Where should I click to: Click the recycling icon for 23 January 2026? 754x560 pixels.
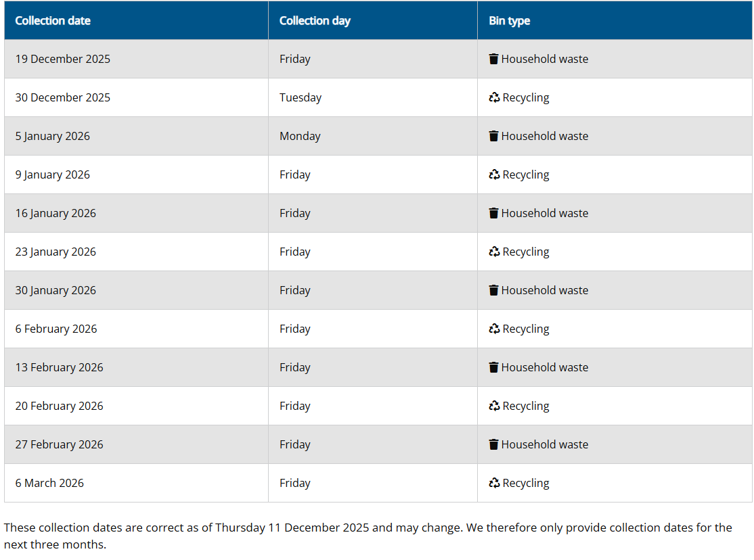(x=494, y=252)
